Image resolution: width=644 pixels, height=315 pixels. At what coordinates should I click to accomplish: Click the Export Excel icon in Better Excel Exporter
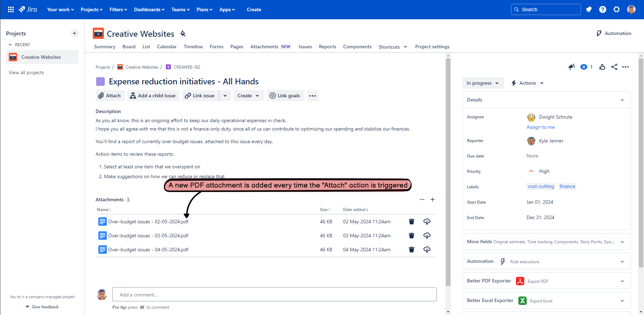523,300
